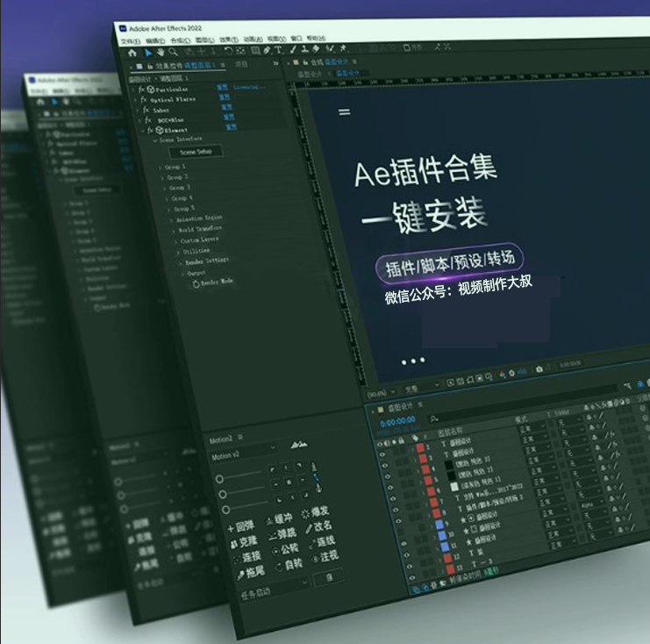
Task: Select the Rectangle shape tool
Action: [x=256, y=51]
